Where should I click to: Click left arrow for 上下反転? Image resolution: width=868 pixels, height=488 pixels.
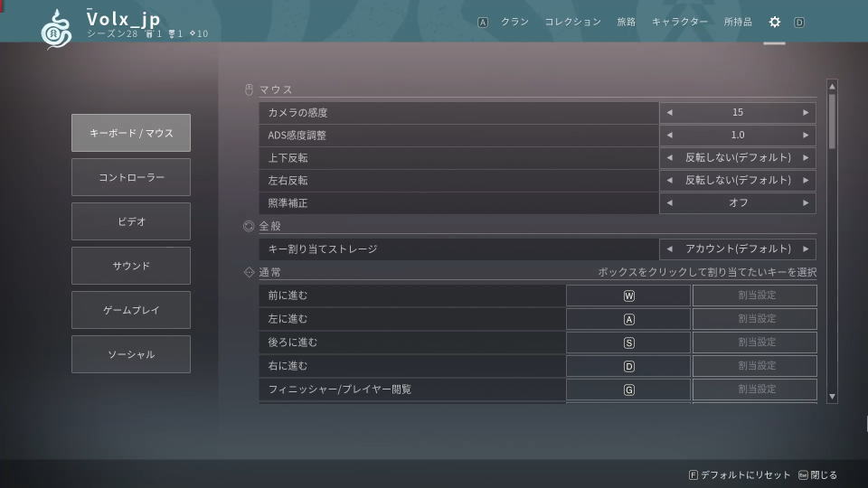click(670, 157)
